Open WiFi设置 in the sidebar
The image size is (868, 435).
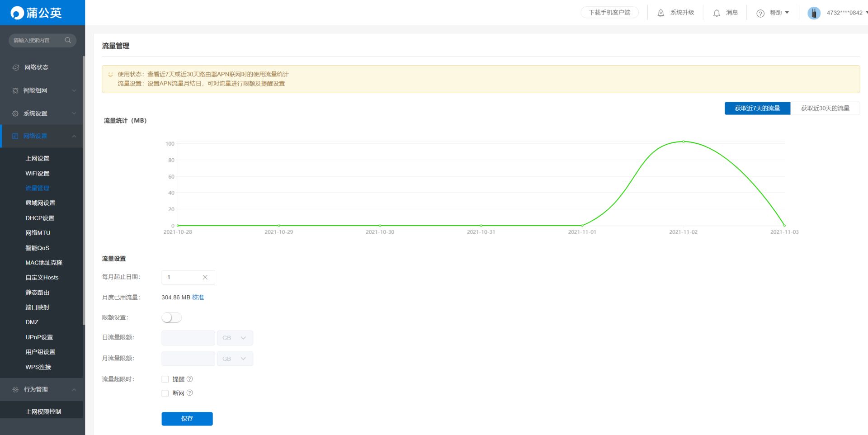tap(38, 173)
